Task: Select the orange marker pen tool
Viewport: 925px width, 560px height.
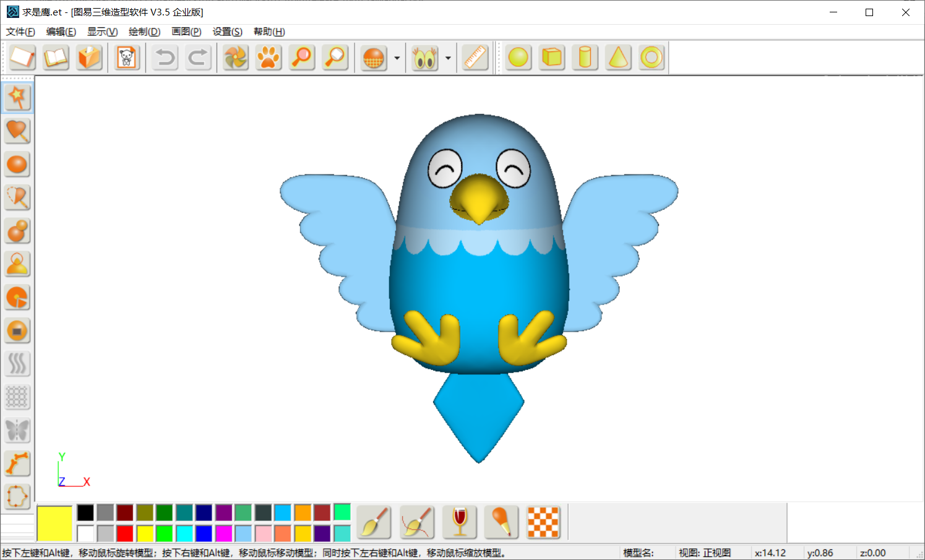Action: pyautogui.click(x=502, y=522)
